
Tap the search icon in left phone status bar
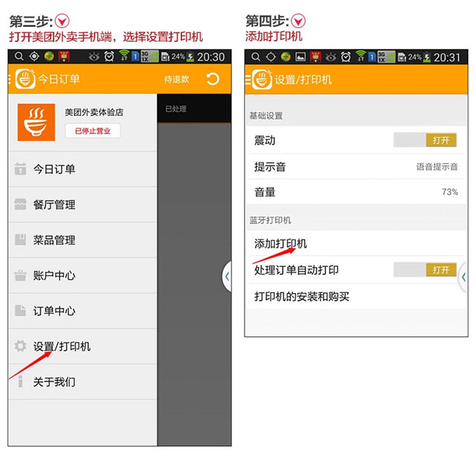[x=19, y=56]
